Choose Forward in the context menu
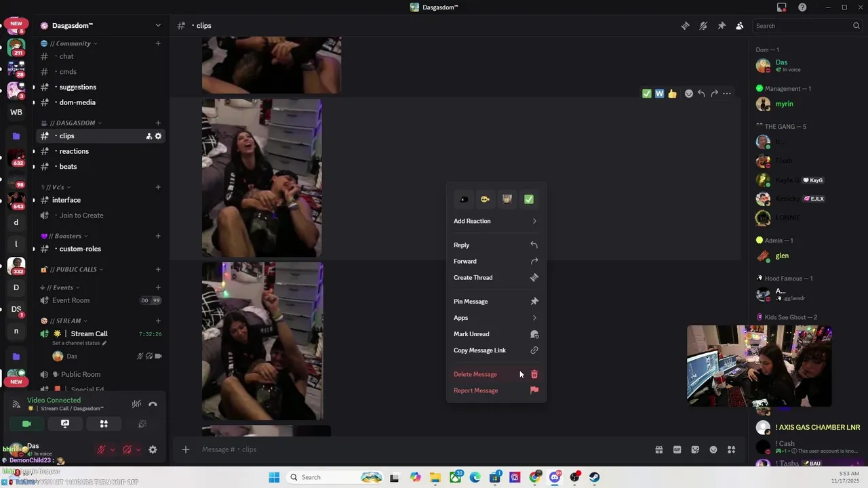The image size is (868, 488). [496, 261]
